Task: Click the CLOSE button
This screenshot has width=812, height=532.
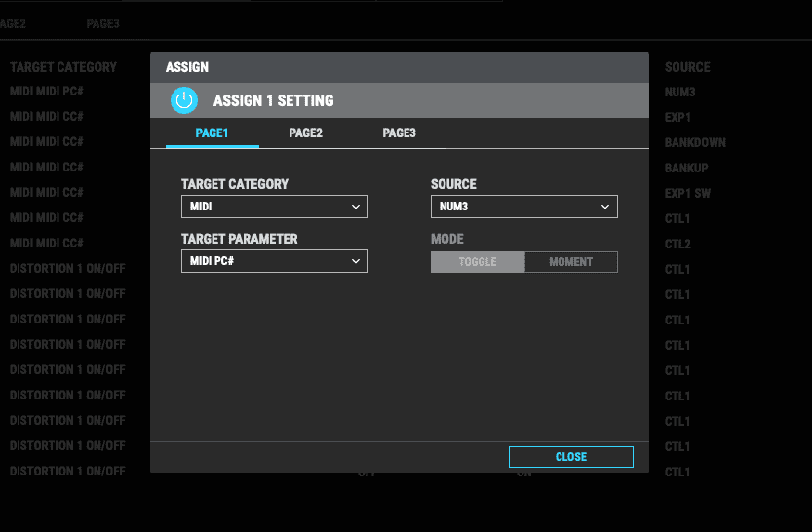Action: [570, 457]
